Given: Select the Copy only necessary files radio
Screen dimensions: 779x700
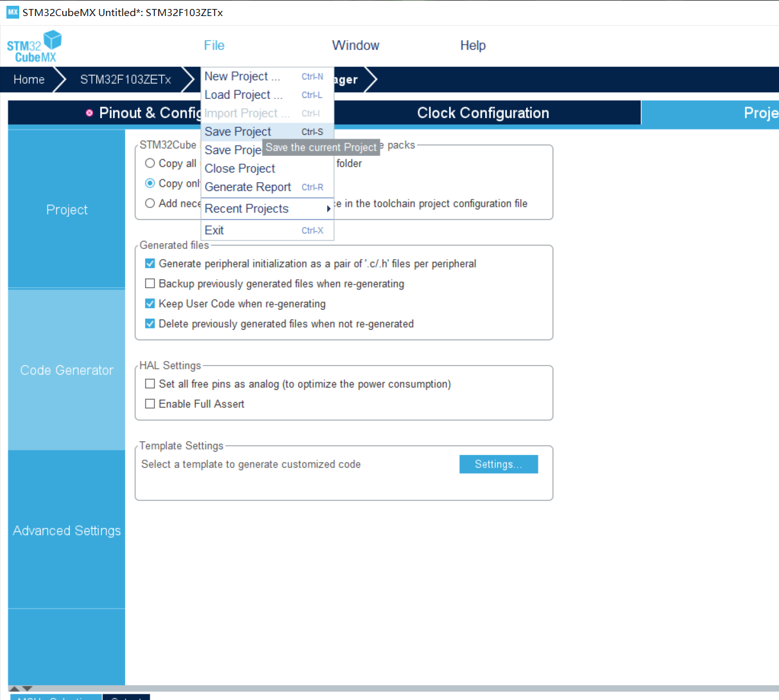Looking at the screenshot, I should point(150,184).
